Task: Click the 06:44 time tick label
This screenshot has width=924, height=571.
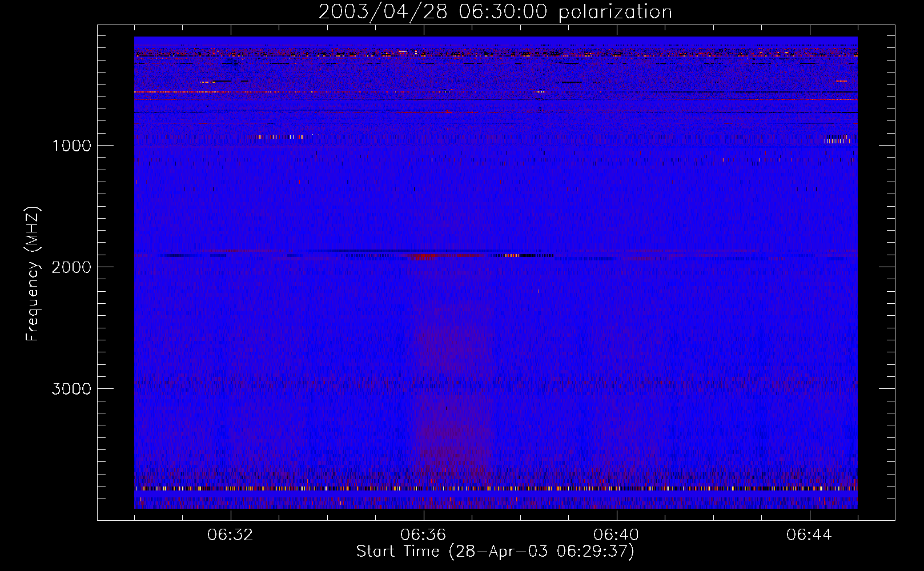Action: pyautogui.click(x=810, y=535)
